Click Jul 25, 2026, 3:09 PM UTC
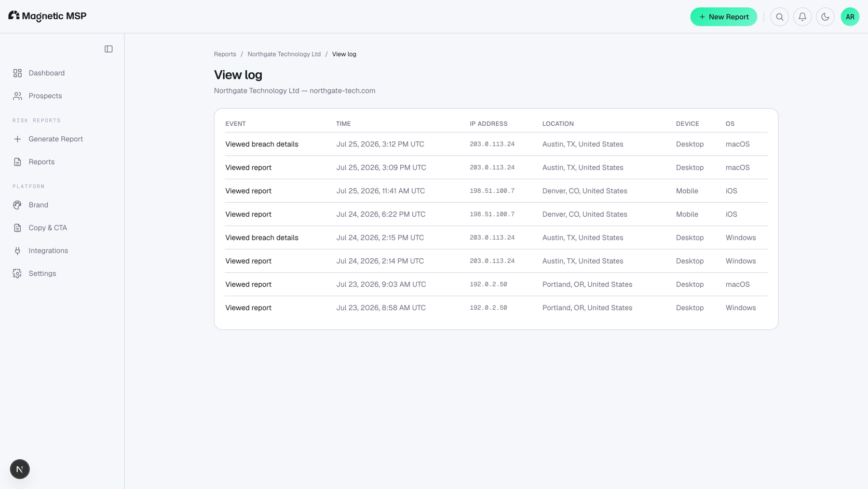This screenshot has width=868, height=489. 381,168
